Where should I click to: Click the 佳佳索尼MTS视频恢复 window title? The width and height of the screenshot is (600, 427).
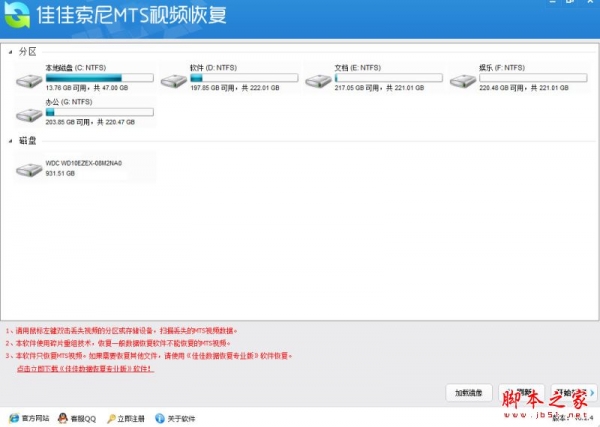[132, 15]
